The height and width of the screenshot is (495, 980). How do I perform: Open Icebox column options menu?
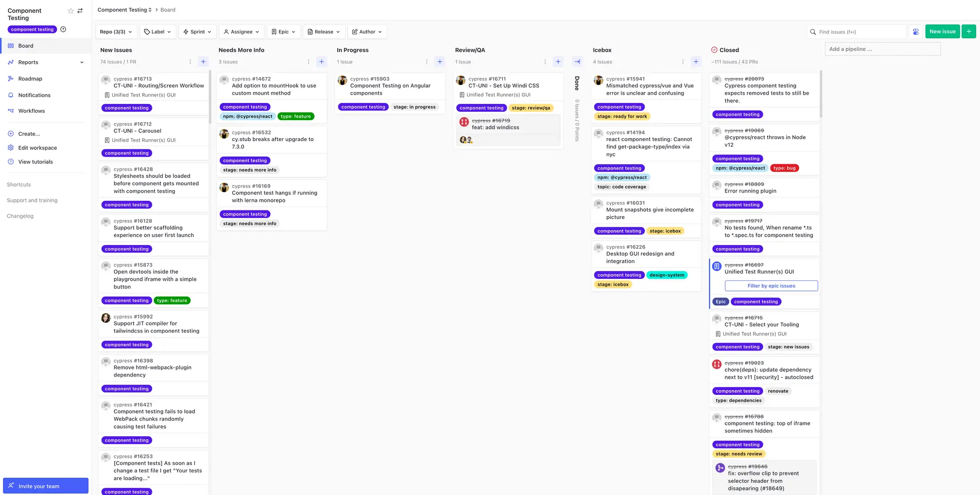[683, 62]
